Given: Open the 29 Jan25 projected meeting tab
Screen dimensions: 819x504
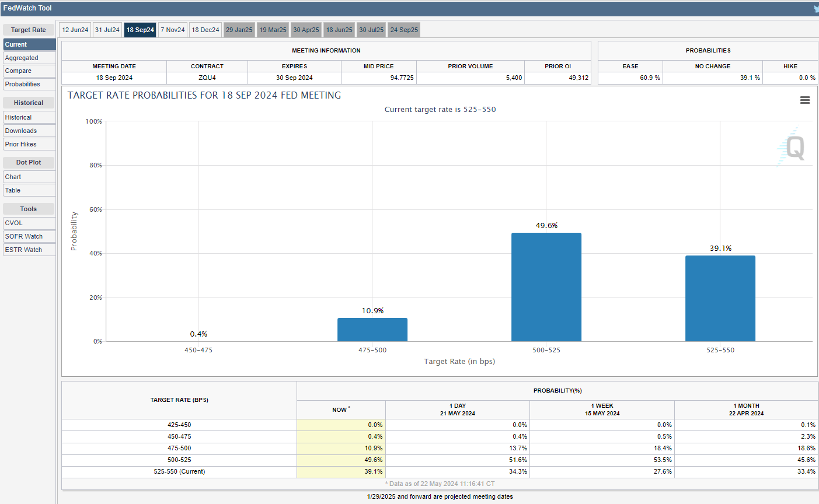Looking at the screenshot, I should (x=239, y=30).
